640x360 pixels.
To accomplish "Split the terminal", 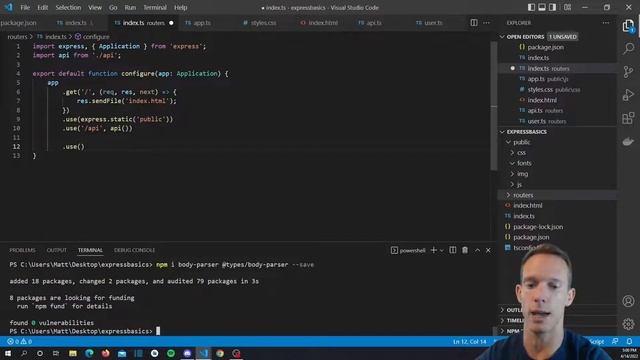I will [x=453, y=250].
